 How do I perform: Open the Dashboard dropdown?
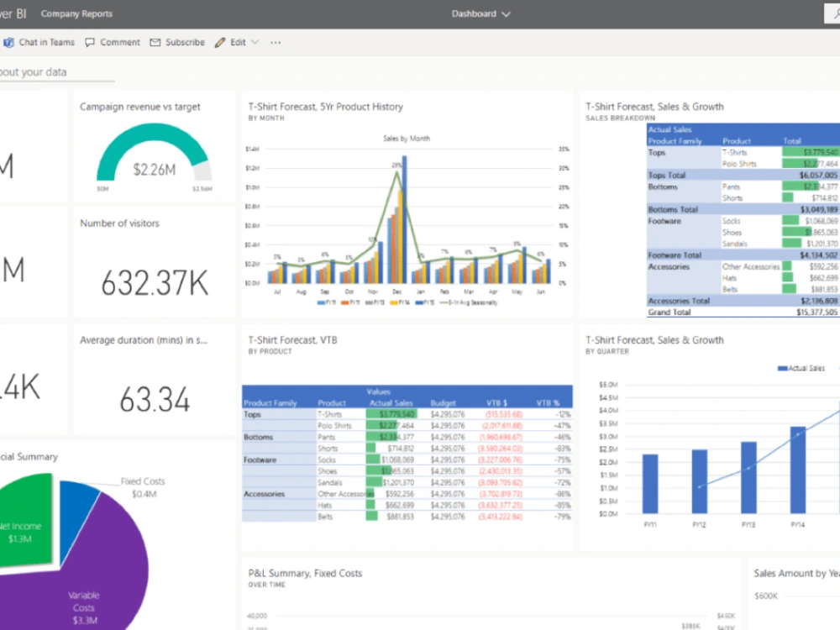480,13
